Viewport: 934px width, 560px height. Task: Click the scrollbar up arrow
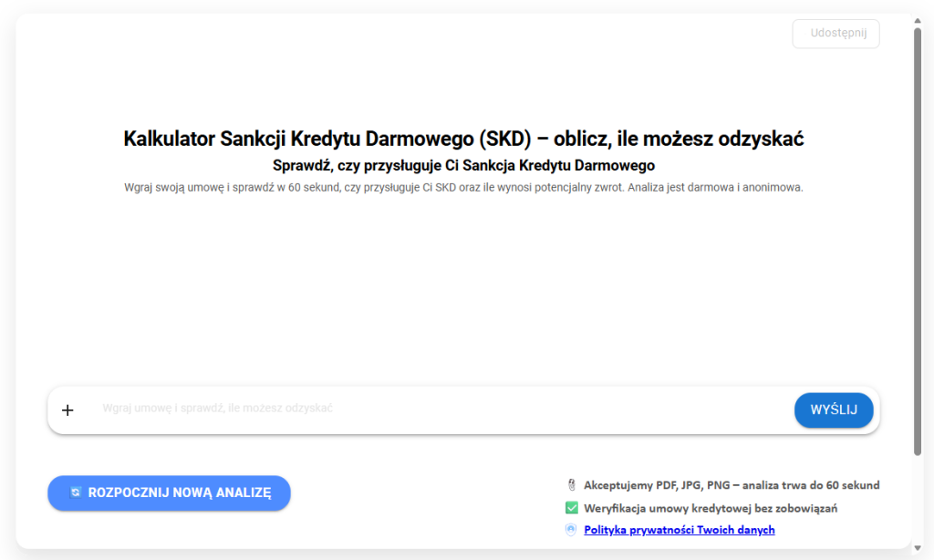(918, 20)
